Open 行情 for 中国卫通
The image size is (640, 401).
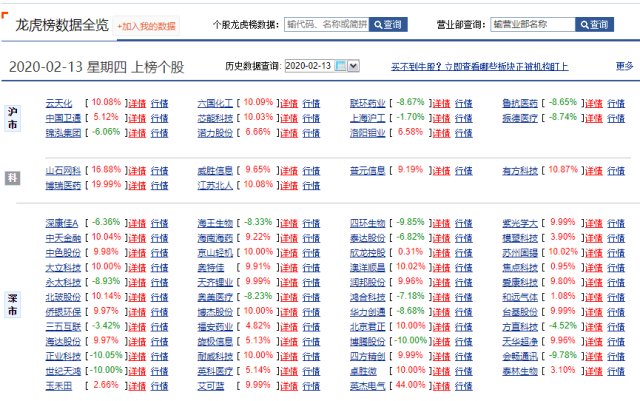pyautogui.click(x=159, y=118)
